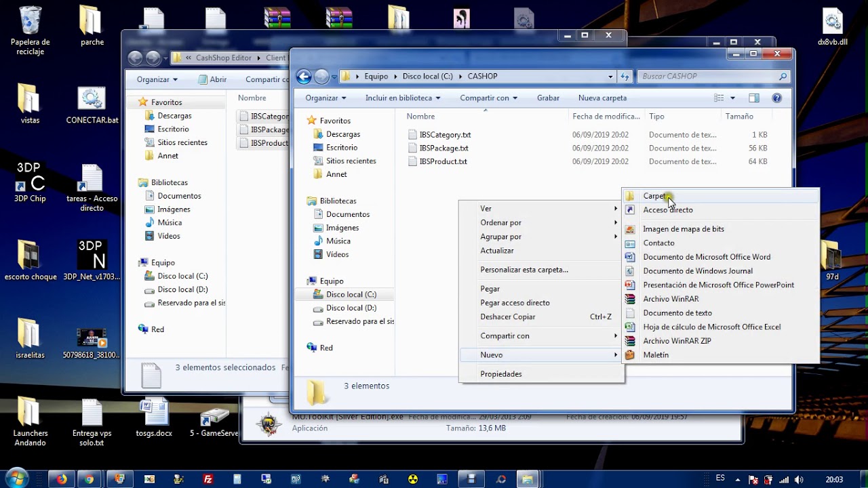Select the Entrega vps solo.txt desktop file
868x488 pixels.
click(x=92, y=422)
